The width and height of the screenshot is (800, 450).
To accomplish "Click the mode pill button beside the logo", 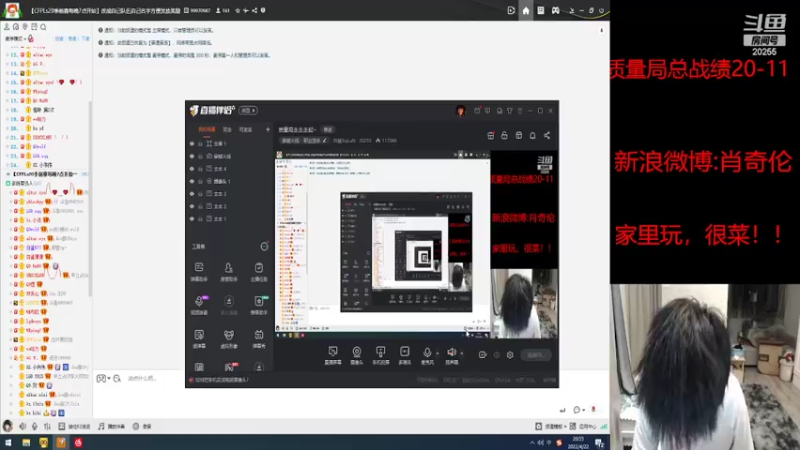I will 248,110.
